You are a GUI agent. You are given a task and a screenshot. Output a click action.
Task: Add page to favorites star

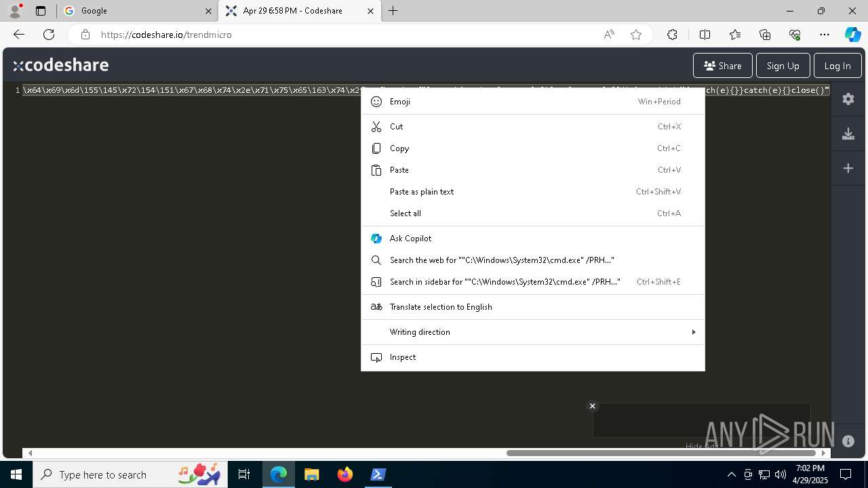pos(636,35)
